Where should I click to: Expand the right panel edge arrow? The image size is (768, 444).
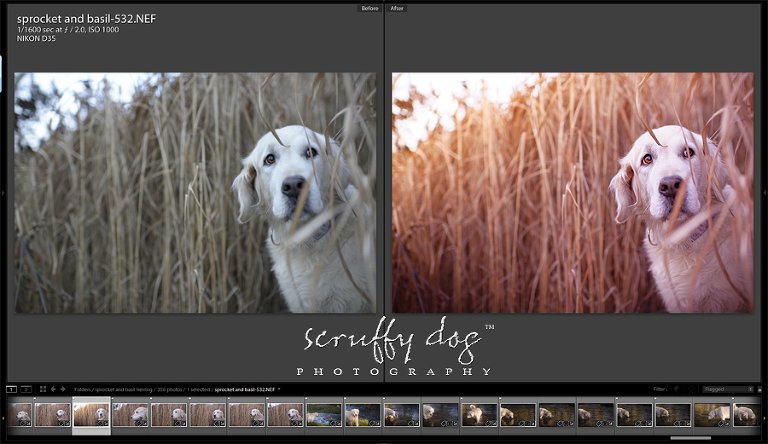click(765, 192)
